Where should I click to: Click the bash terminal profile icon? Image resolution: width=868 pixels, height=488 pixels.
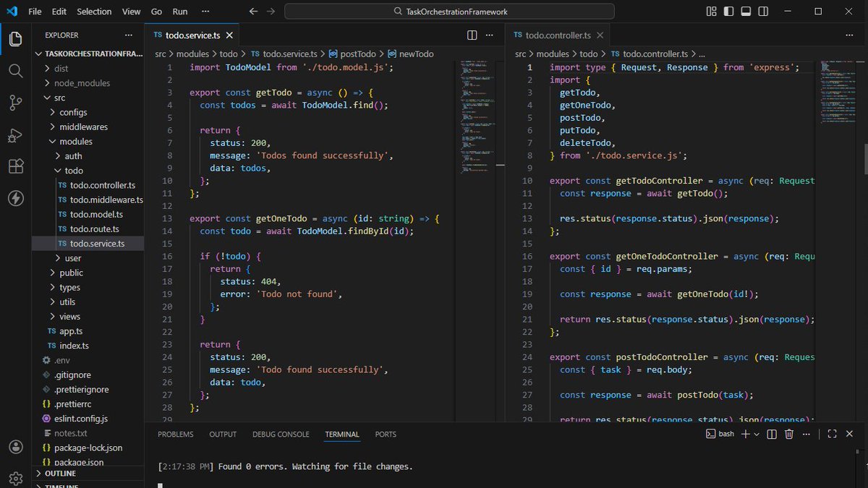[711, 434]
